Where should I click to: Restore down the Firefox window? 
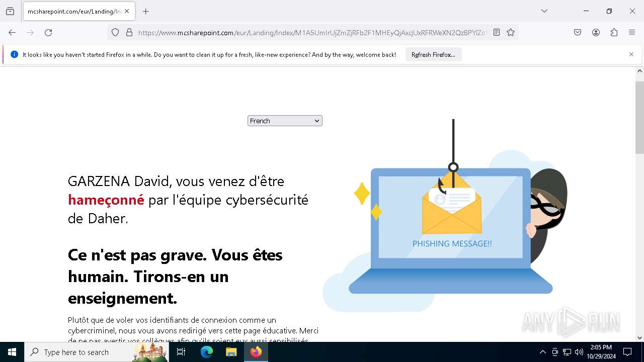pyautogui.click(x=609, y=11)
